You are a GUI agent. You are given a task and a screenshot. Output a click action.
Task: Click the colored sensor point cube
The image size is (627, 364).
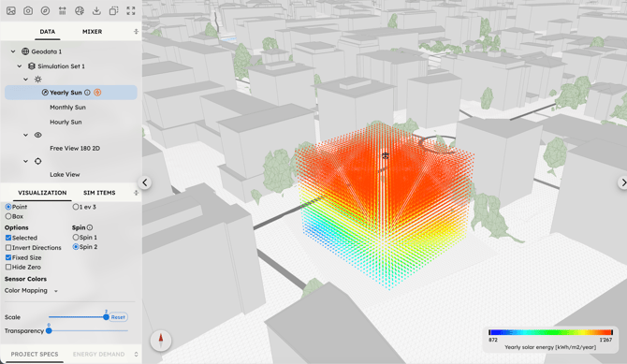385,206
